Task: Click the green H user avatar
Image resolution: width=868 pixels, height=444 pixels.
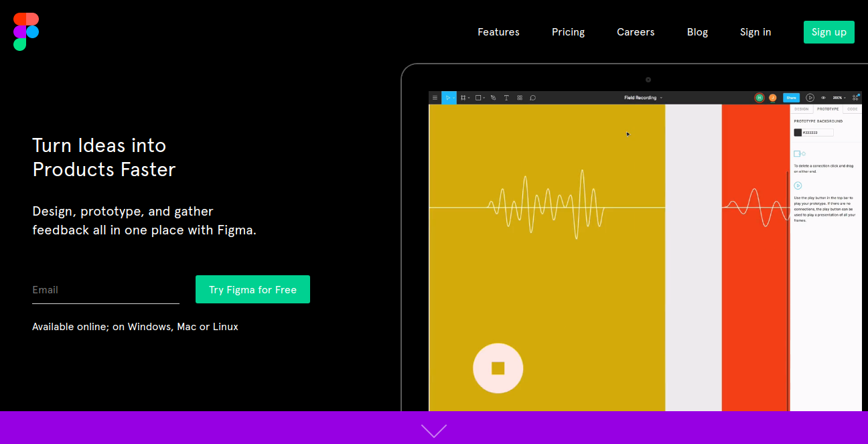Action: (759, 98)
